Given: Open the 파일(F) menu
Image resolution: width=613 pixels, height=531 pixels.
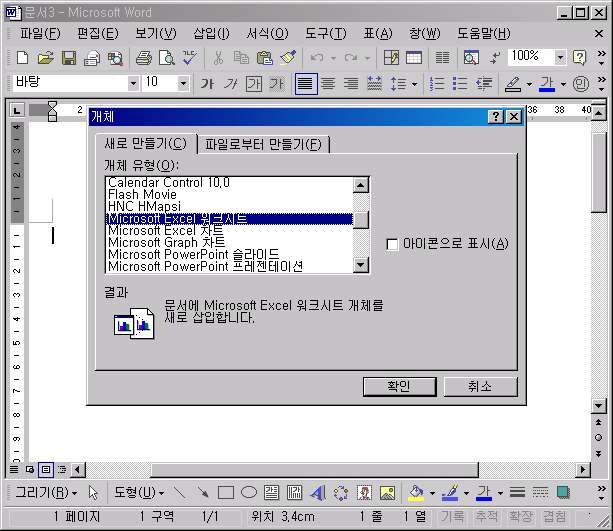Looking at the screenshot, I should pyautogui.click(x=40, y=34).
